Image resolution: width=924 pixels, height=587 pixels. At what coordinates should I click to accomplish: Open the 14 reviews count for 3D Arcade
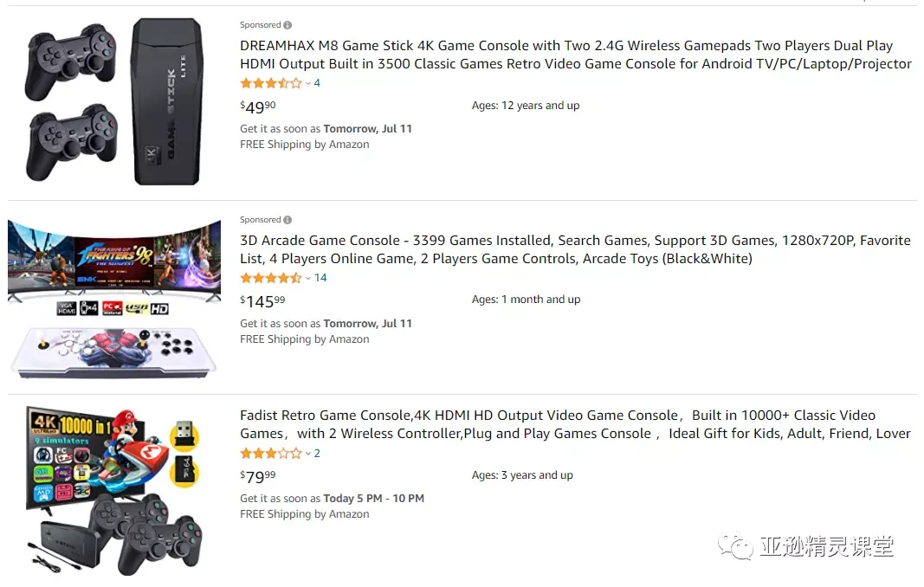[320, 278]
